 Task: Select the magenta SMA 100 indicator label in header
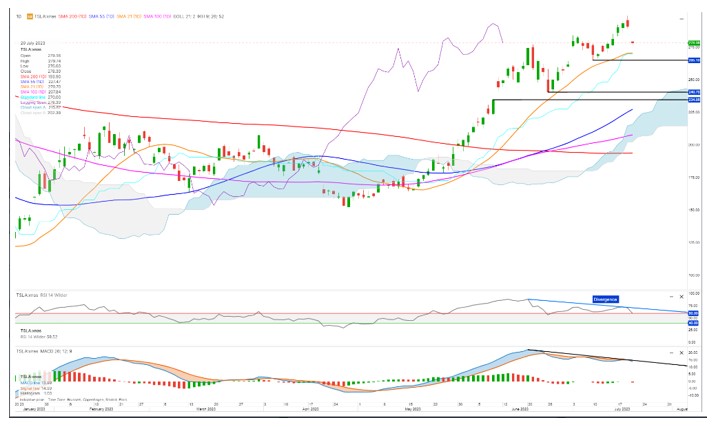[157, 16]
